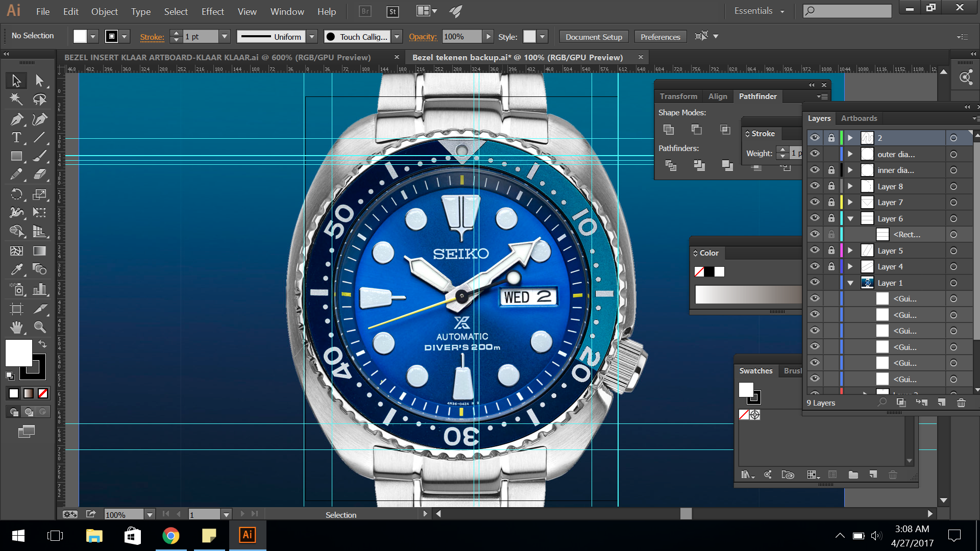The width and height of the screenshot is (980, 551).
Task: Delete selection in Layers panel trash
Action: (961, 403)
